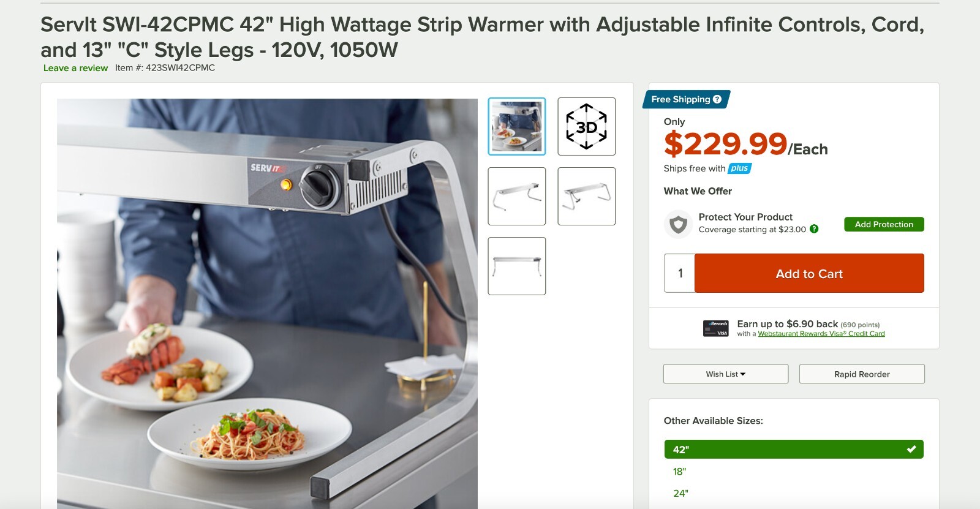Image resolution: width=980 pixels, height=509 pixels.
Task: Click the Add to Cart button
Action: 809,273
